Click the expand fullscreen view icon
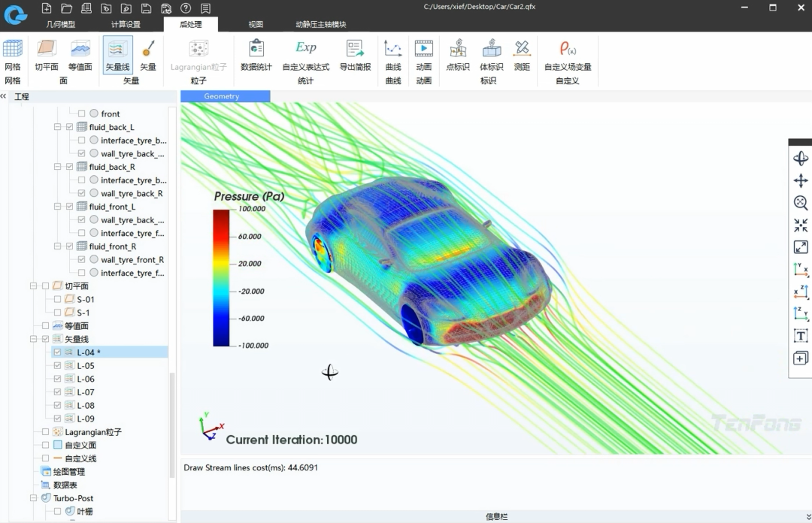The width and height of the screenshot is (812, 523). click(801, 247)
